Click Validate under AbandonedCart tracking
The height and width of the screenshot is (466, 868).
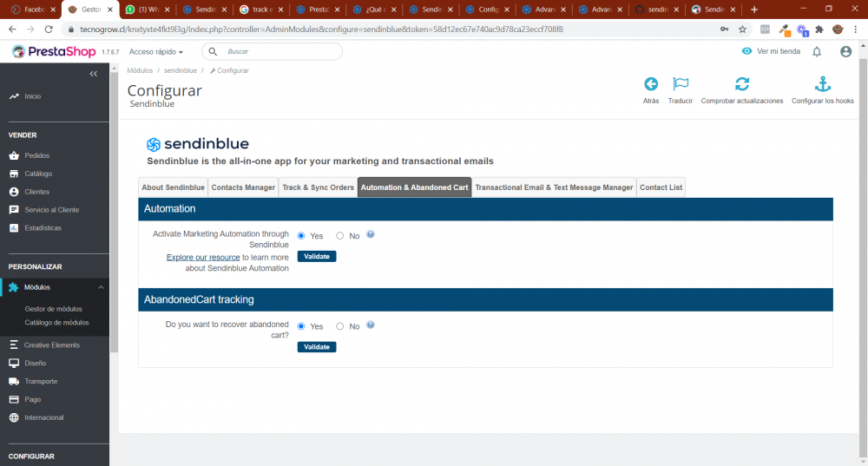pos(317,347)
